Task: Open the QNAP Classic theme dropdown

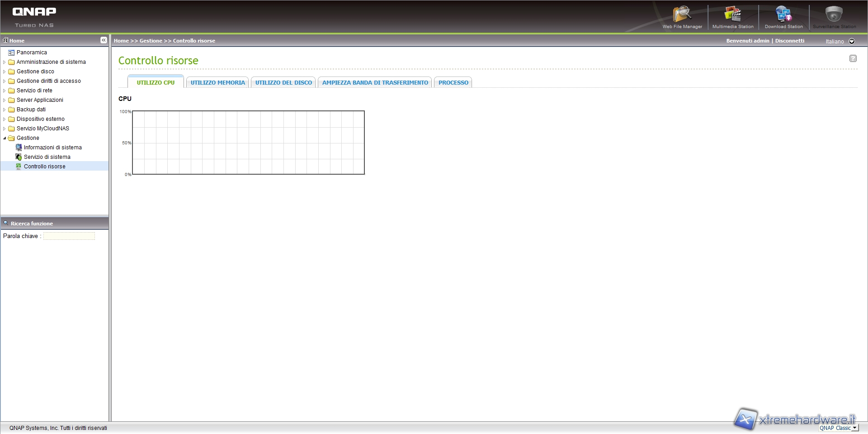Action: (854, 428)
